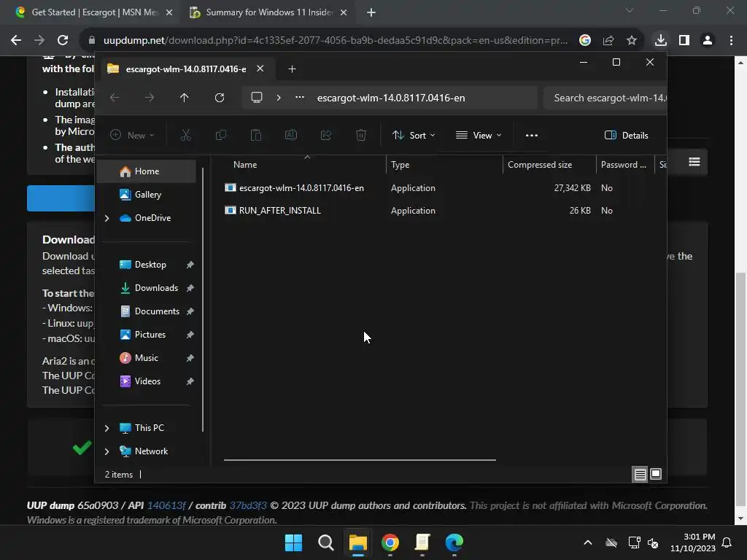The height and width of the screenshot is (560, 747).
Task: Open Music quick access folder
Action: click(x=146, y=358)
